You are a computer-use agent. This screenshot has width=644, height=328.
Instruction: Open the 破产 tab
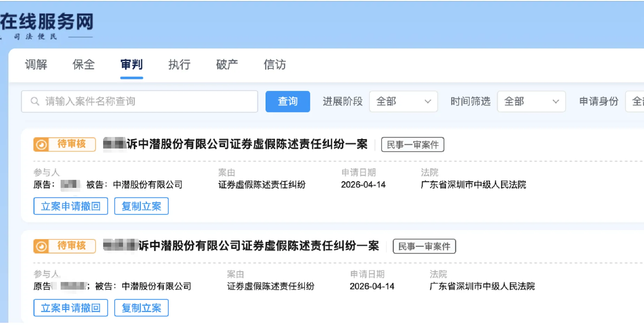tap(227, 64)
